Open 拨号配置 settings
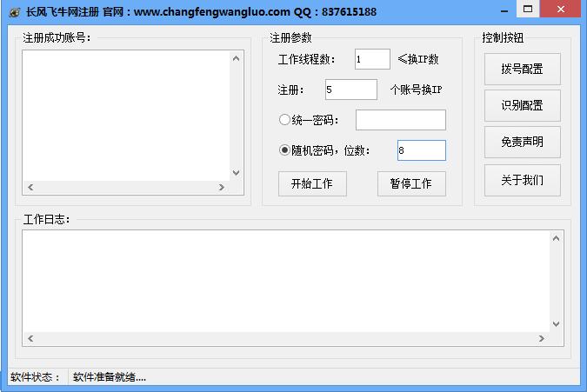Screen dimensions: 587x392 tap(523, 69)
